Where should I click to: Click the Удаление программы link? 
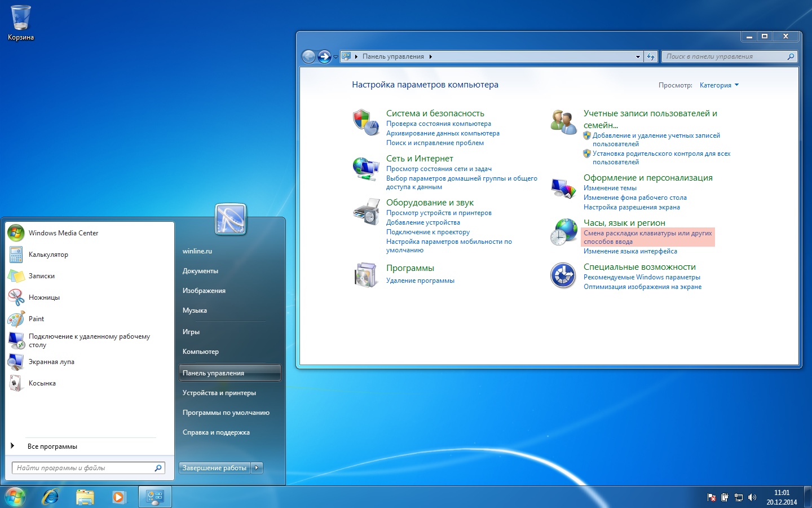click(x=420, y=280)
